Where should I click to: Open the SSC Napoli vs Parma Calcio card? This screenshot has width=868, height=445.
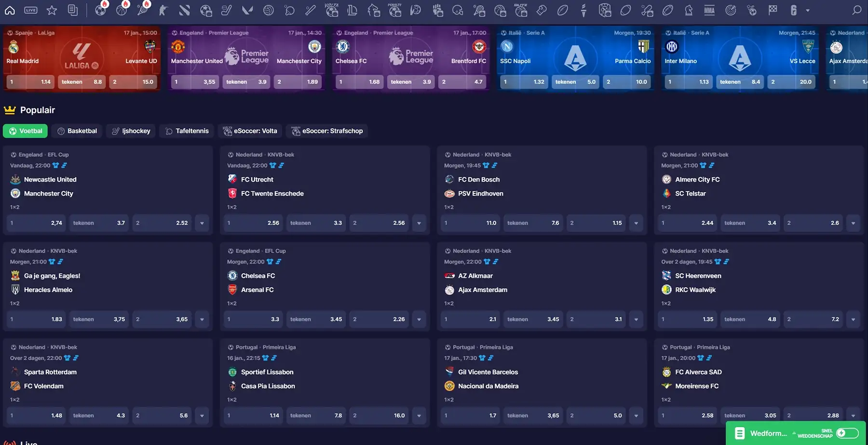point(575,53)
